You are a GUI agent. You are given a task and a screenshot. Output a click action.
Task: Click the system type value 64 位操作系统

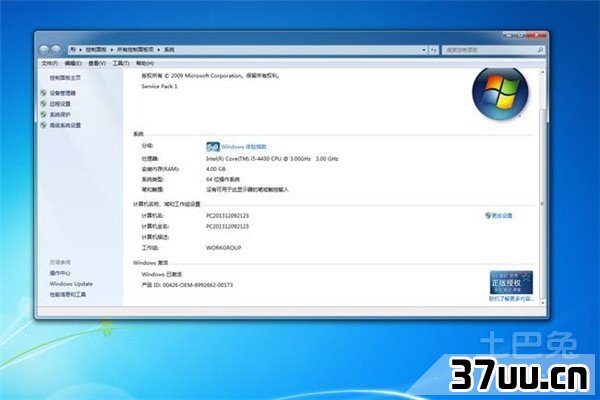point(223,179)
